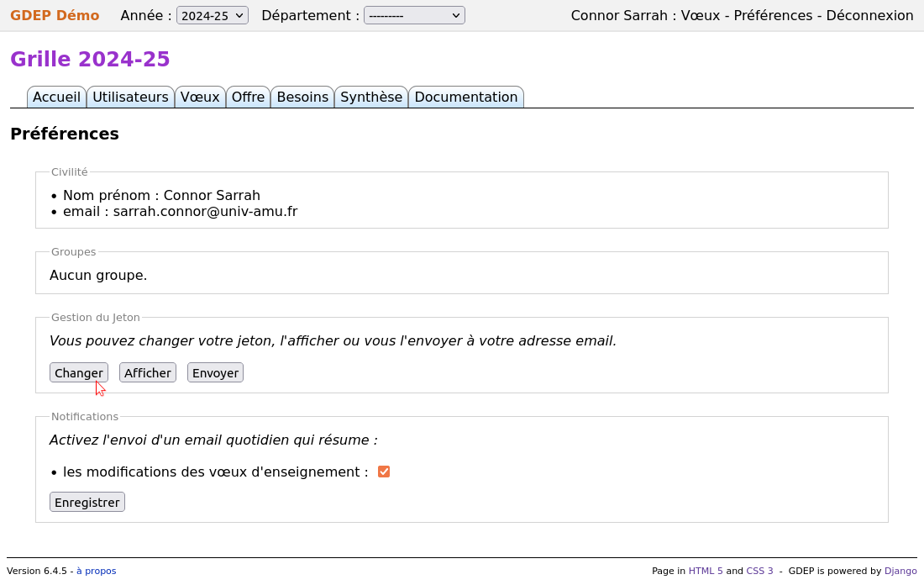Open the Besoins tab
The width and height of the screenshot is (924, 585).
coord(302,97)
